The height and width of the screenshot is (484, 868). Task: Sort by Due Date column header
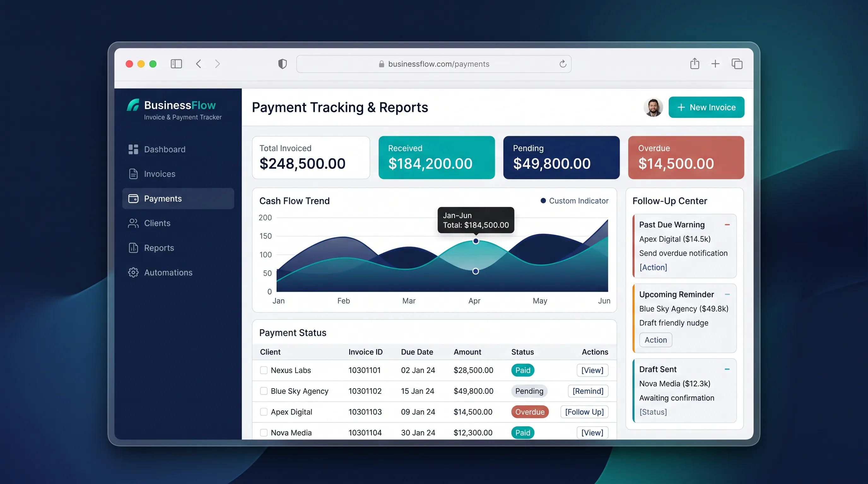(417, 352)
